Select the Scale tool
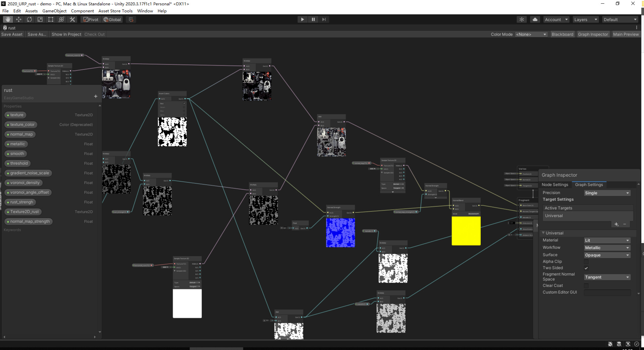 [40, 19]
